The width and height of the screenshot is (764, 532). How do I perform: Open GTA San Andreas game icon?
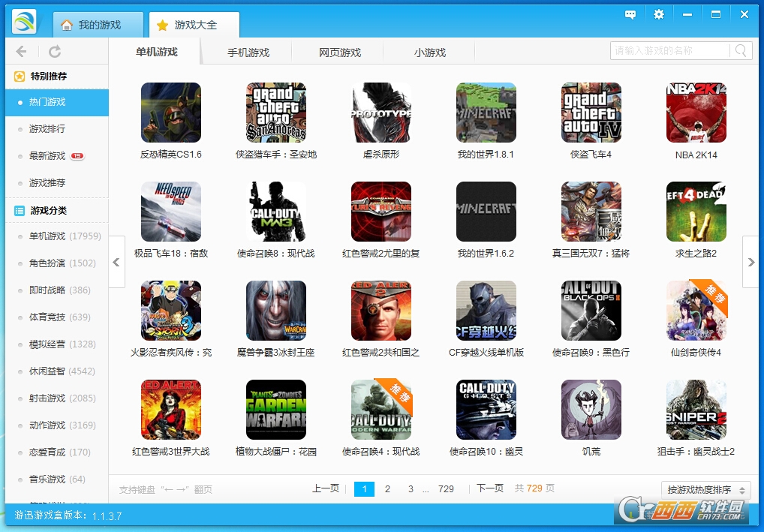[276, 113]
